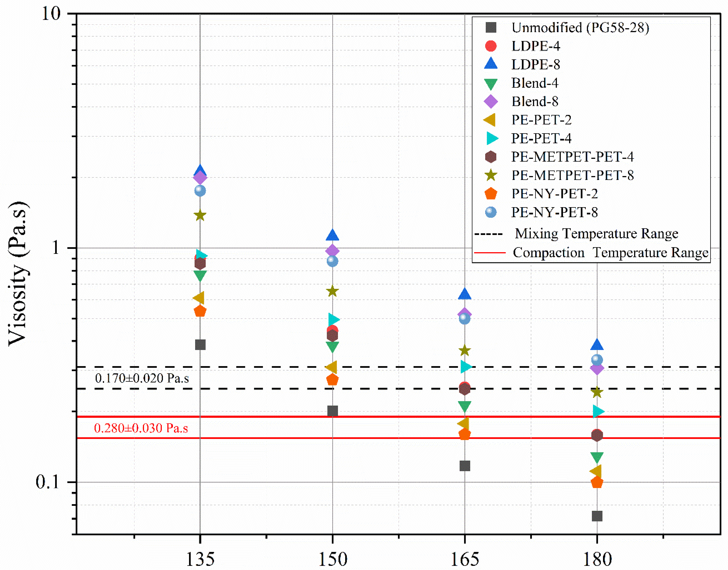Click the PE-NY-PET-2 orange pentagon legend icon
728x570 pixels.
coord(491,194)
